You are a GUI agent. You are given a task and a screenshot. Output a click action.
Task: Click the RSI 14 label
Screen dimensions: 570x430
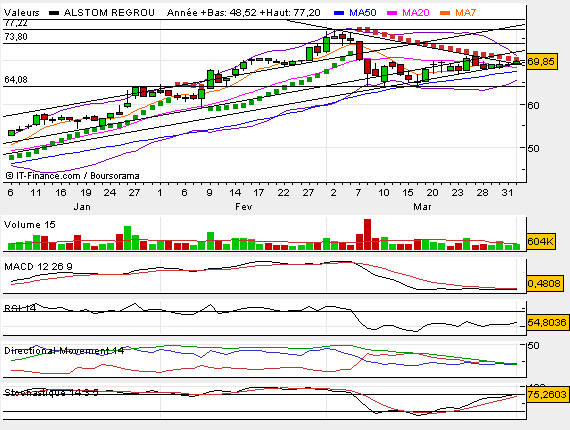[20, 308]
